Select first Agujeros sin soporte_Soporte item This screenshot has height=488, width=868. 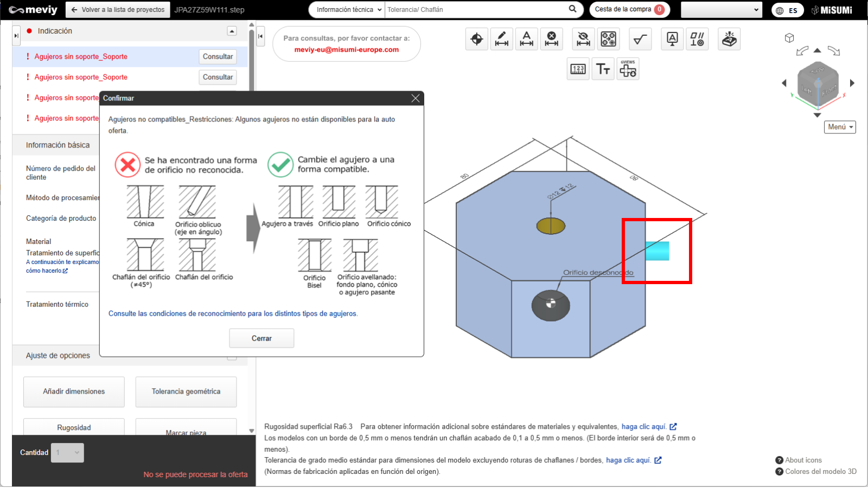tap(81, 56)
